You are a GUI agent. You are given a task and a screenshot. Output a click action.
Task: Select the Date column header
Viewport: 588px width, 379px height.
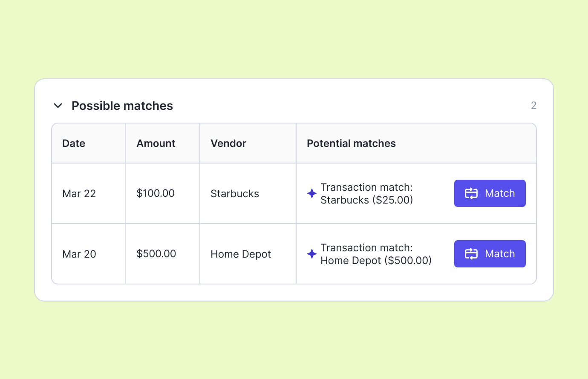[74, 144]
